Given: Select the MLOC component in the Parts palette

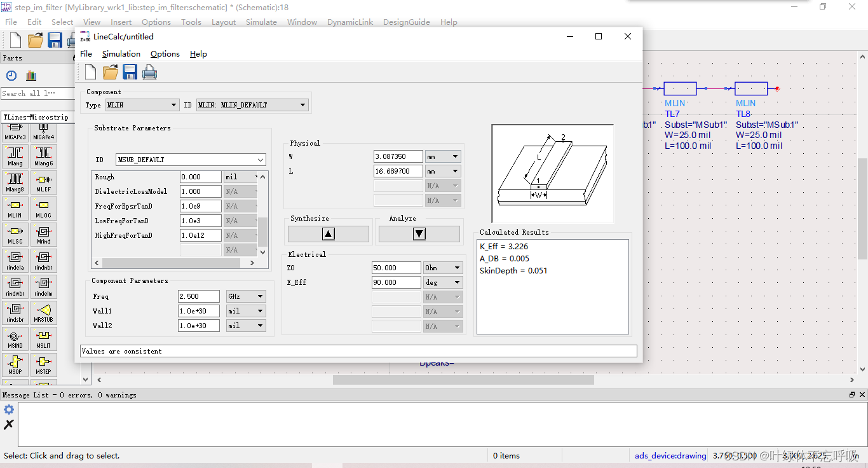Looking at the screenshot, I should pyautogui.click(x=43, y=209).
